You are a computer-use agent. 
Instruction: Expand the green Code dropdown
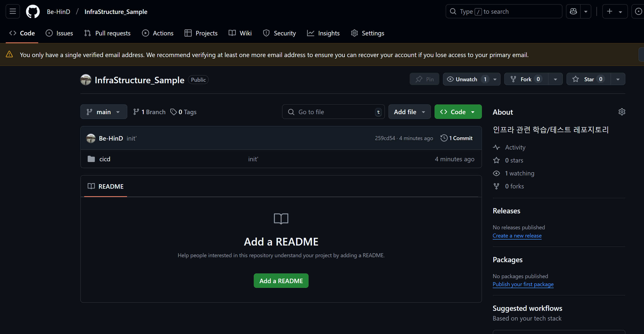tap(458, 112)
